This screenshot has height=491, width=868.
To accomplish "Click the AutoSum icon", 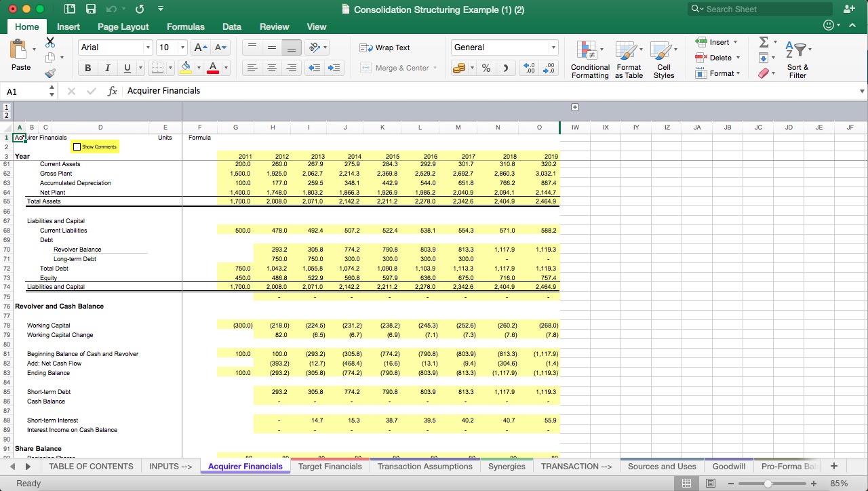I will tap(765, 42).
